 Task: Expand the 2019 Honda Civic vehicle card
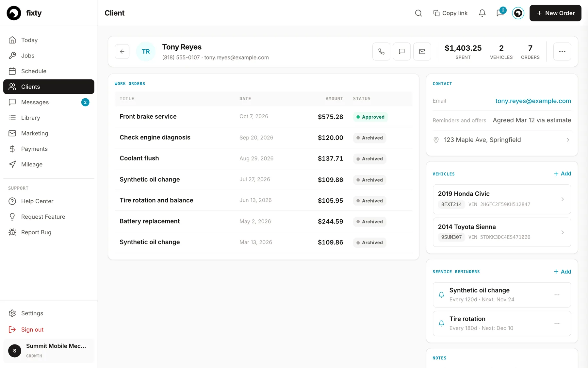(x=502, y=199)
